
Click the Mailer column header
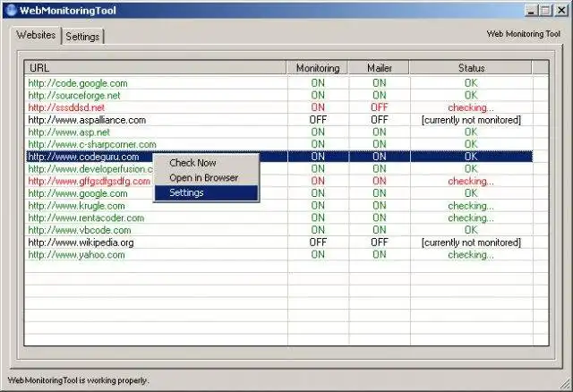[x=379, y=68]
